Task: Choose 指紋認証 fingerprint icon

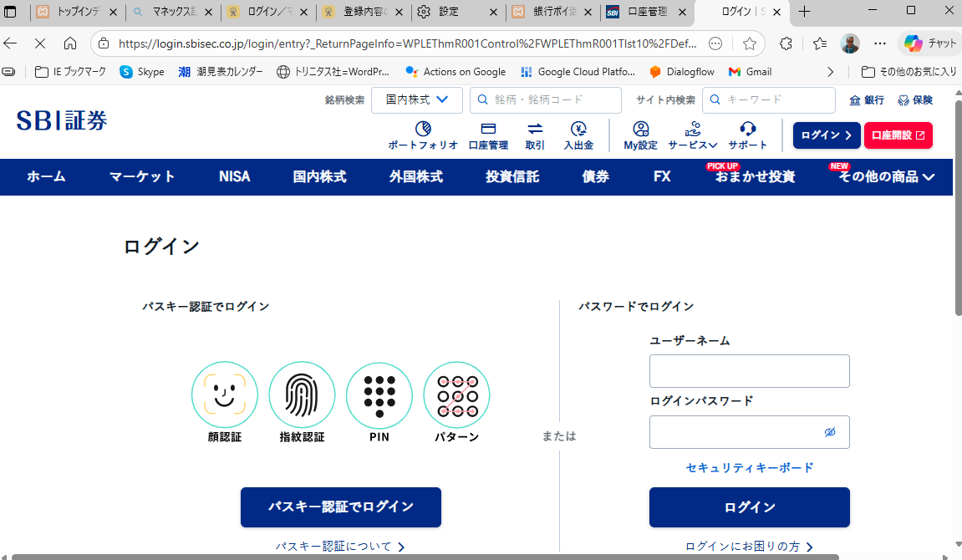Action: 302,395
